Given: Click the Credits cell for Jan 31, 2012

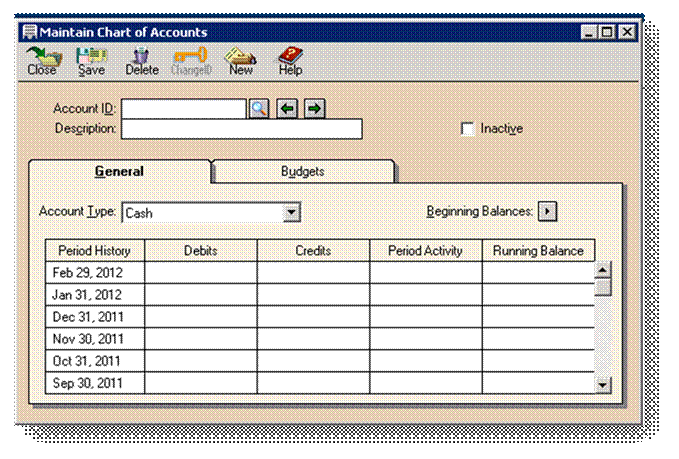Looking at the screenshot, I should coord(314,295).
